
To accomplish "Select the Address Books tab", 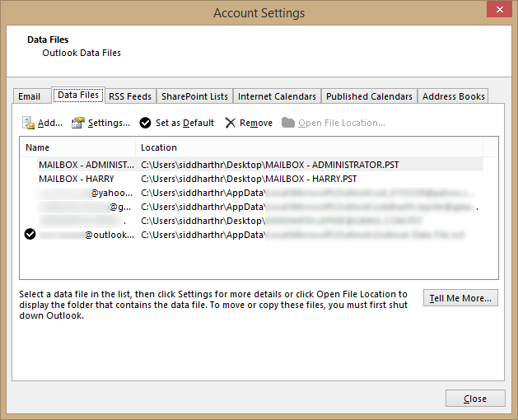I will [x=453, y=96].
